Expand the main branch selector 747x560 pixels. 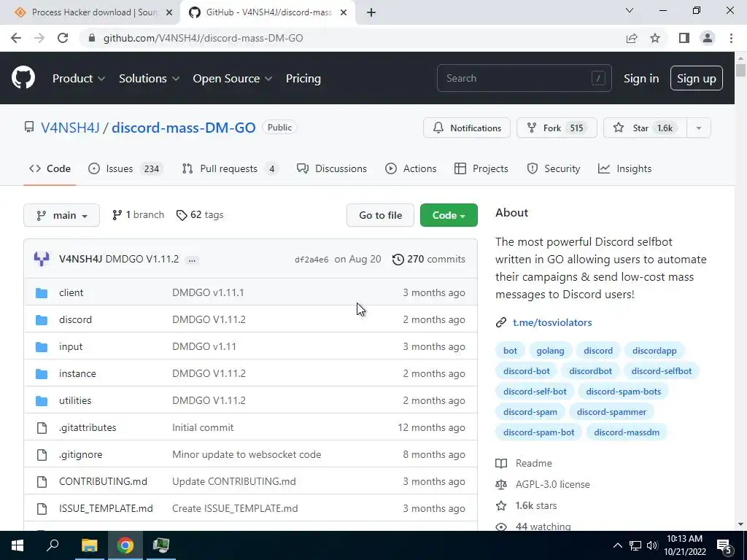coord(61,215)
